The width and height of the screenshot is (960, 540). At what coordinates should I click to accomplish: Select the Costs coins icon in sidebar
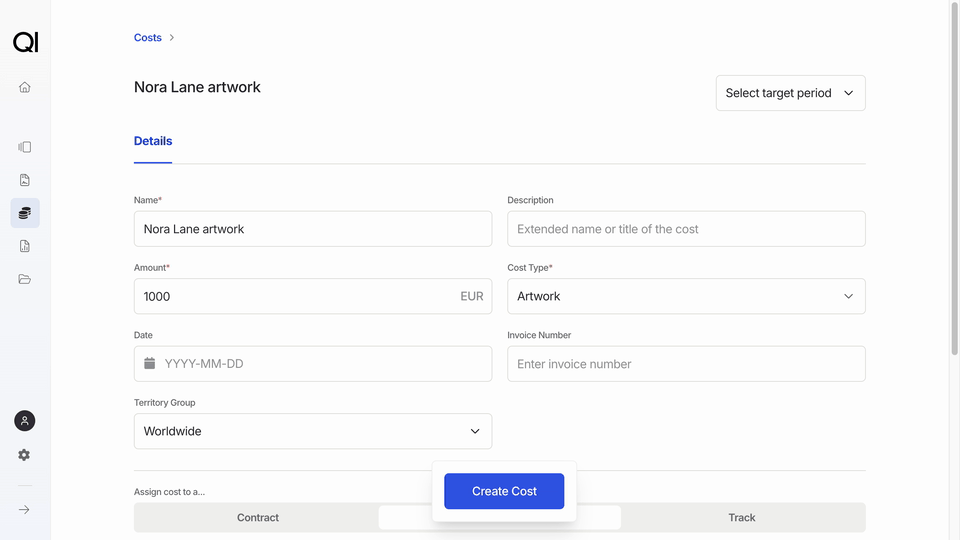pos(25,213)
